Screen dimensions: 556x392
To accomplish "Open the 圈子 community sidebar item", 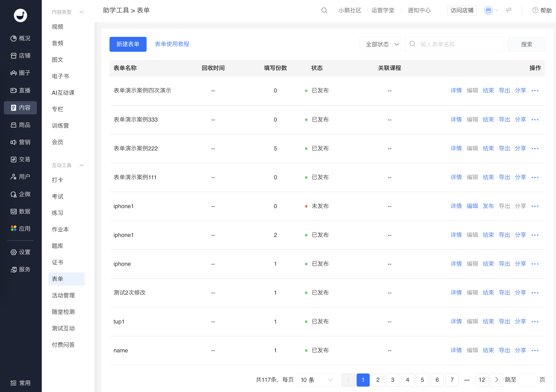I will pyautogui.click(x=20, y=73).
